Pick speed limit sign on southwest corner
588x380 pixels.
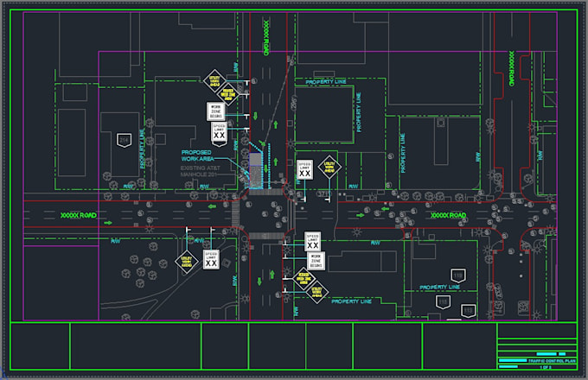click(x=211, y=259)
